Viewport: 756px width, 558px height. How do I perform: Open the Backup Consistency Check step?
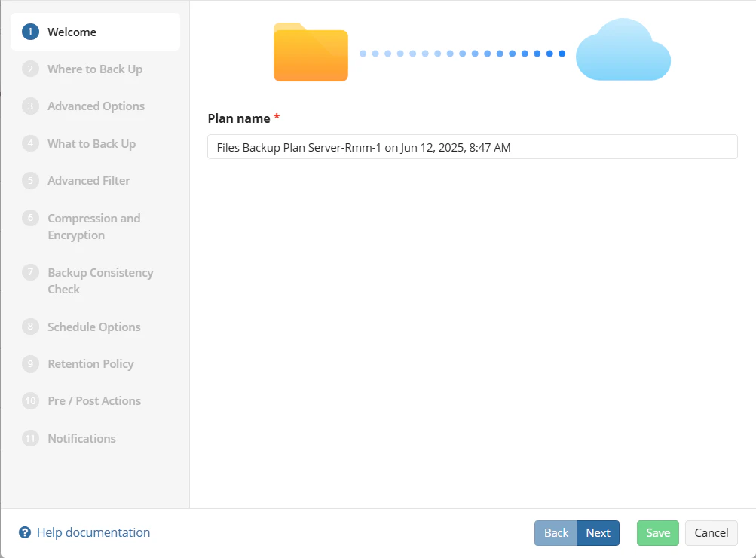coord(99,281)
